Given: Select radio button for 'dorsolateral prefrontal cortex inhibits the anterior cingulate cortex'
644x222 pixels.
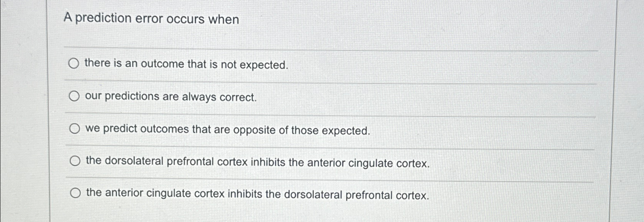Looking at the screenshot, I should 75,162.
